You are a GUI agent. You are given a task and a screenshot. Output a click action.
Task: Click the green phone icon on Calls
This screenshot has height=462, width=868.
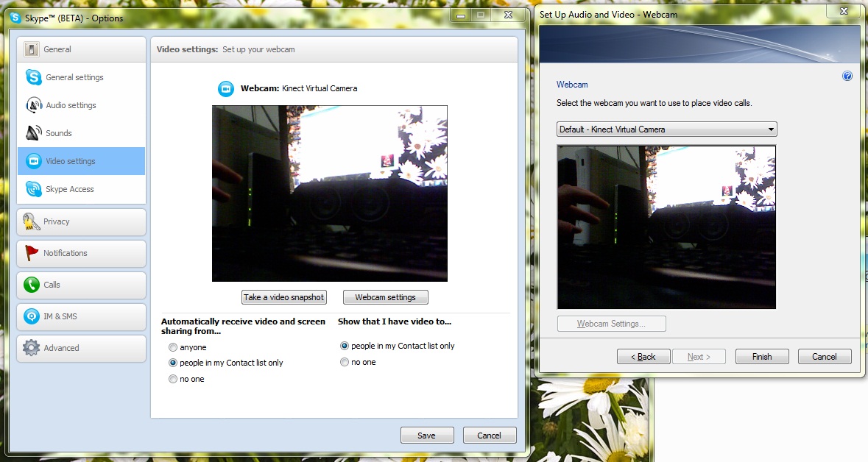click(x=32, y=285)
